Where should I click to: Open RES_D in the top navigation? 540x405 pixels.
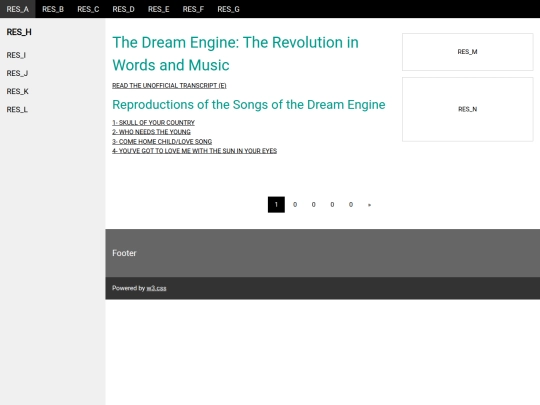[x=123, y=9]
